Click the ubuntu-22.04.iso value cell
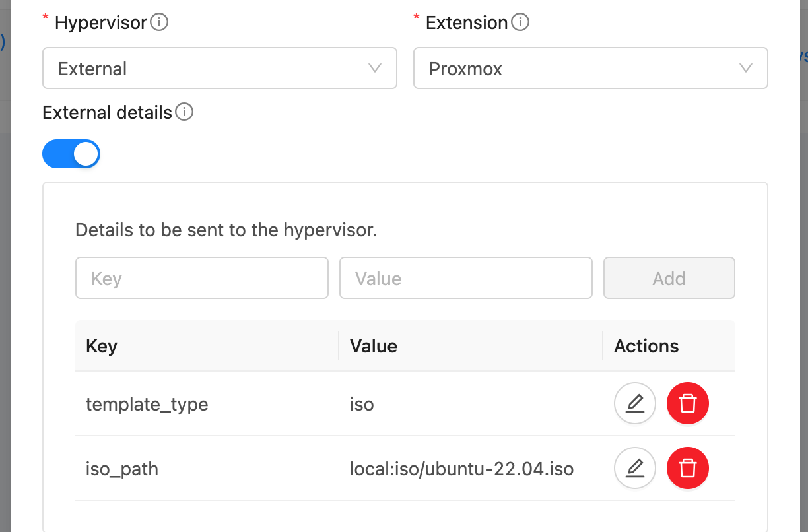Image resolution: width=808 pixels, height=532 pixels. point(460,468)
